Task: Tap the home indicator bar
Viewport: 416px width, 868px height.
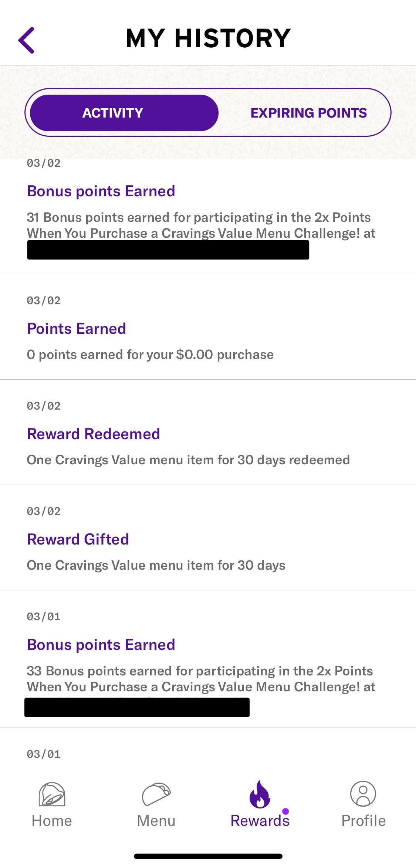Action: pos(208,856)
